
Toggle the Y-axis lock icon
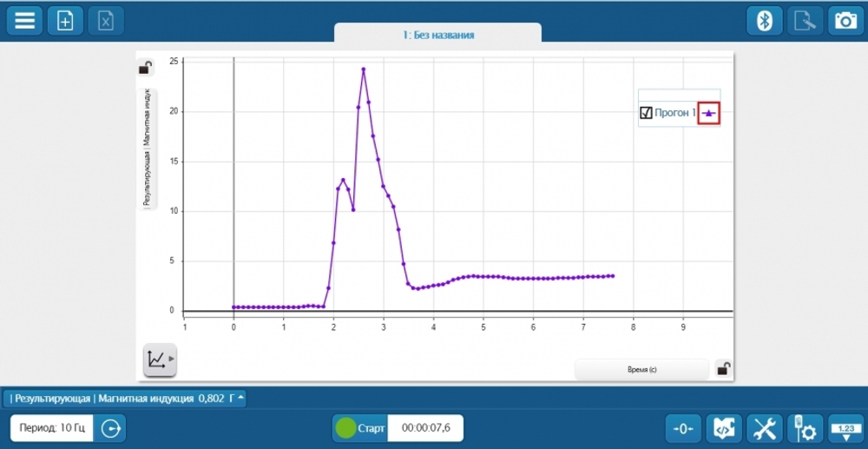[146, 68]
